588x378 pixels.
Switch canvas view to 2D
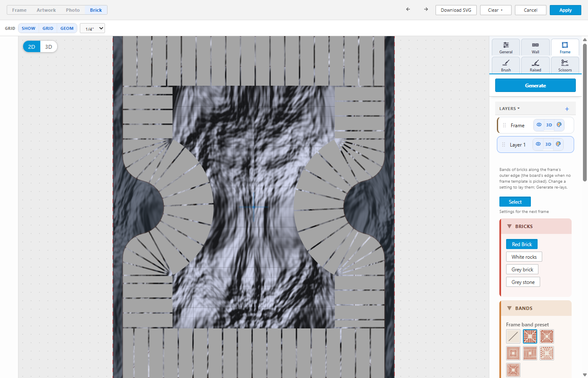pyautogui.click(x=31, y=47)
